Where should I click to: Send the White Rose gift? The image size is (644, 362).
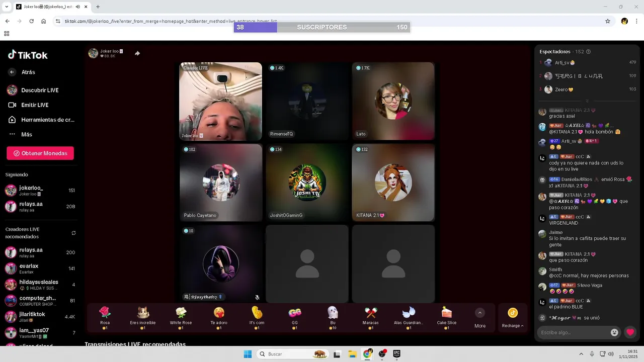point(181,318)
